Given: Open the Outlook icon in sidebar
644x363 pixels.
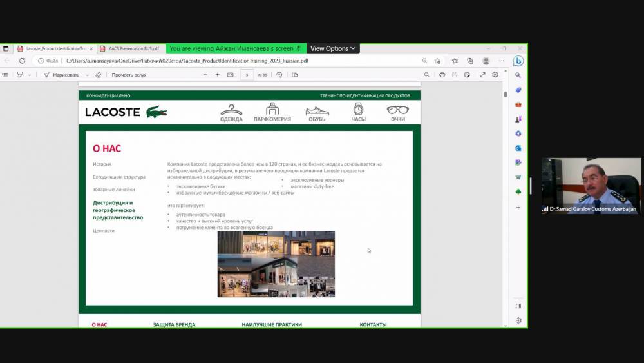Looking at the screenshot, I should [x=518, y=148].
